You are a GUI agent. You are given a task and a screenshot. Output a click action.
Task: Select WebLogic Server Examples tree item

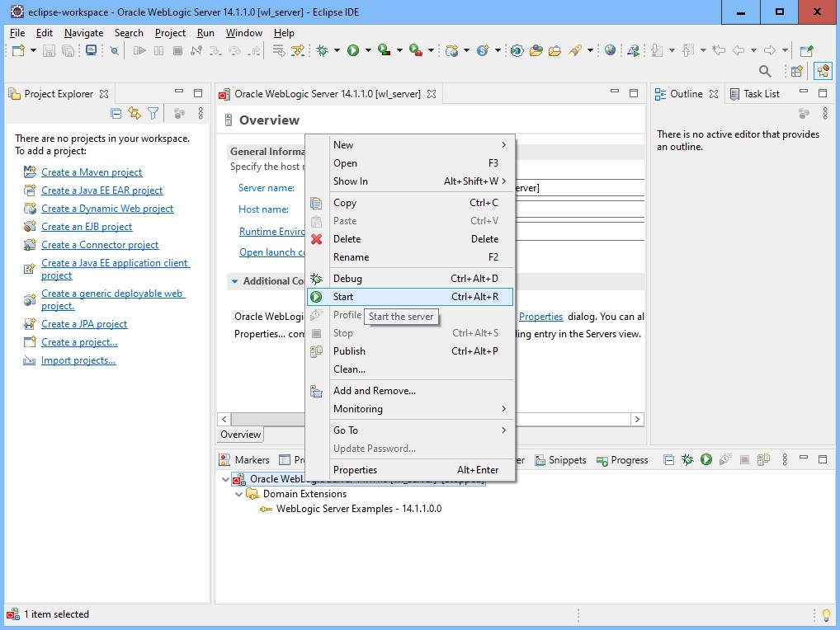pos(359,509)
